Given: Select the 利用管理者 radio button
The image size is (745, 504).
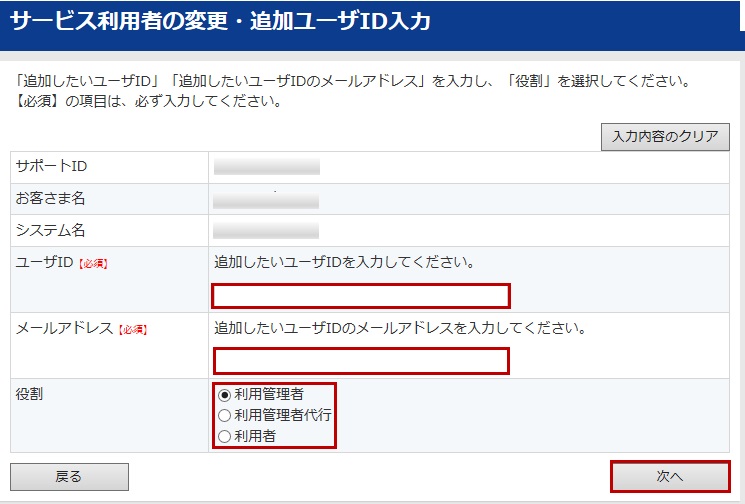Looking at the screenshot, I should coord(224,394).
